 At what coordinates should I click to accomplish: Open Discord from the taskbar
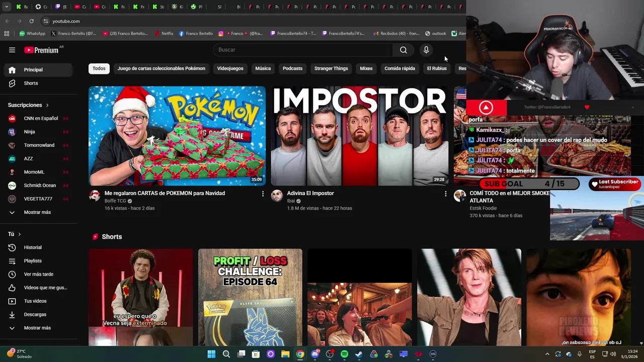pos(315,354)
